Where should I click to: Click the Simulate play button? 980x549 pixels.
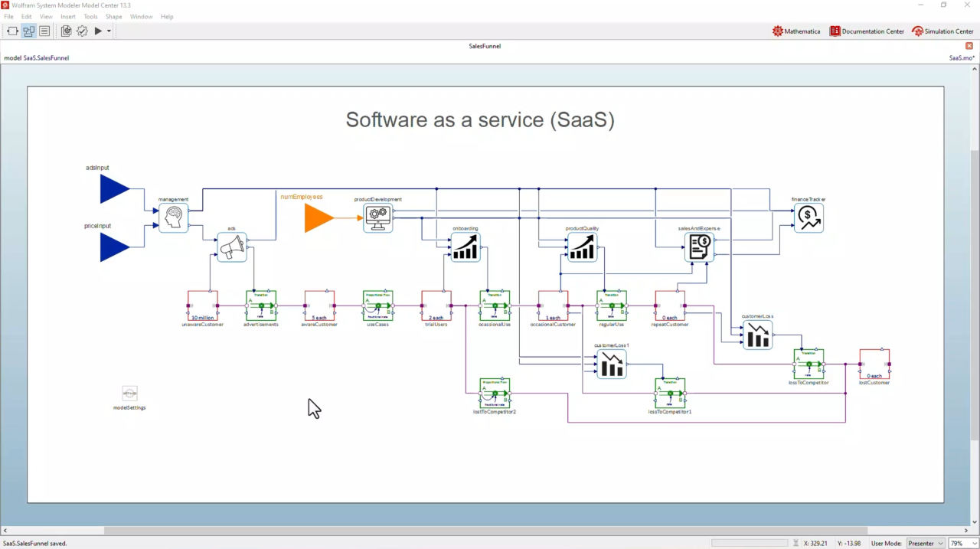[98, 31]
